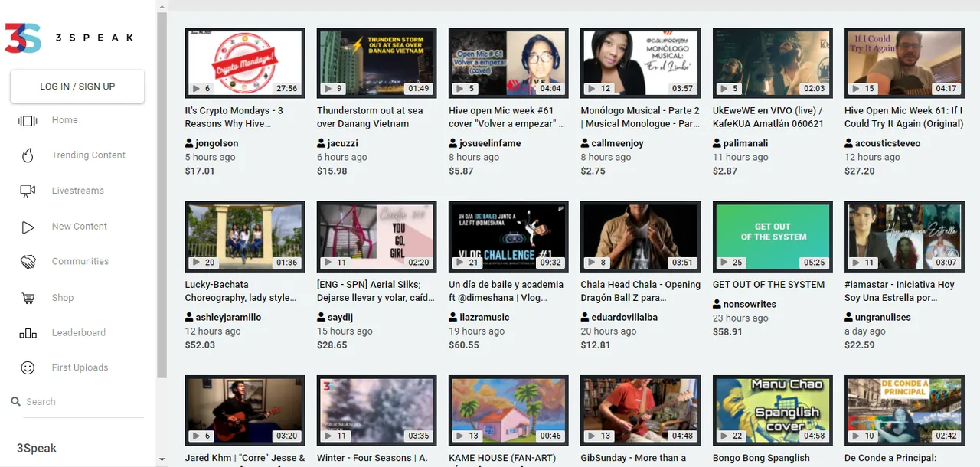Open "Chala Head Chala" video title
The image size is (980, 467).
pos(641,291)
